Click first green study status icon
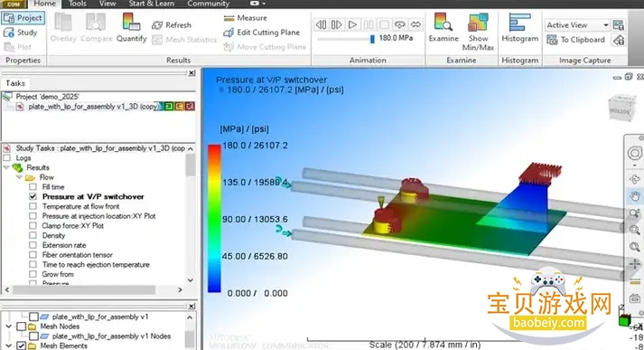 [169, 107]
